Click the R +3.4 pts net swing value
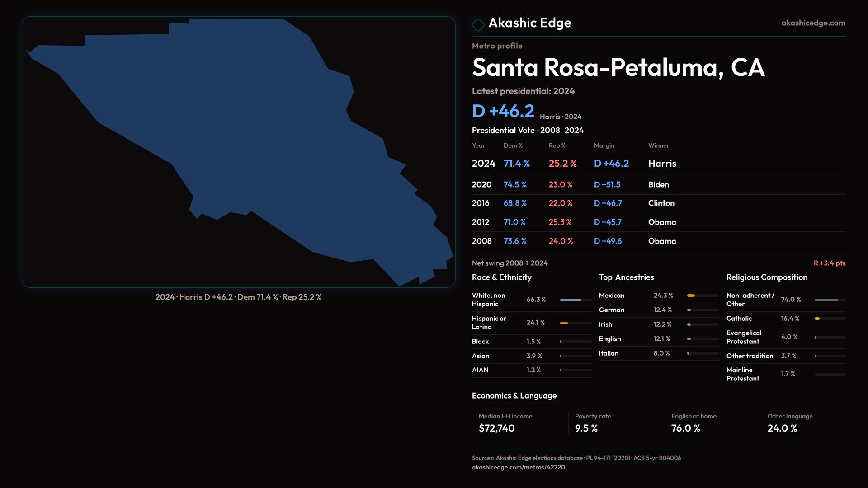Screen dimensions: 868x488 (829, 263)
